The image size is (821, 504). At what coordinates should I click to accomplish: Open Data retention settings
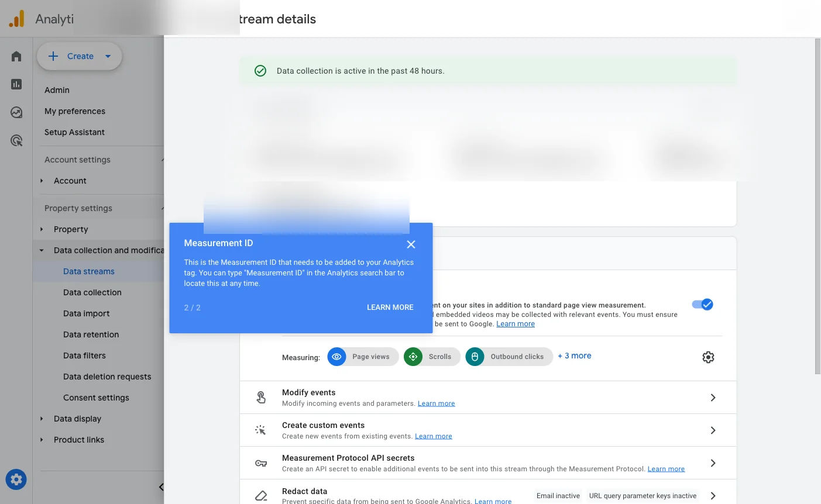[x=91, y=334]
